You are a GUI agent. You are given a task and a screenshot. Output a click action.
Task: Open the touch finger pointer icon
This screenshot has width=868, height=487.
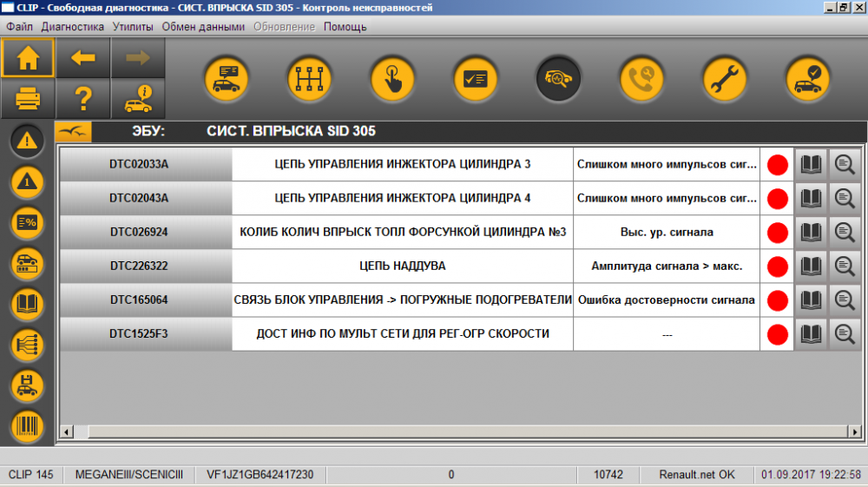(392, 79)
